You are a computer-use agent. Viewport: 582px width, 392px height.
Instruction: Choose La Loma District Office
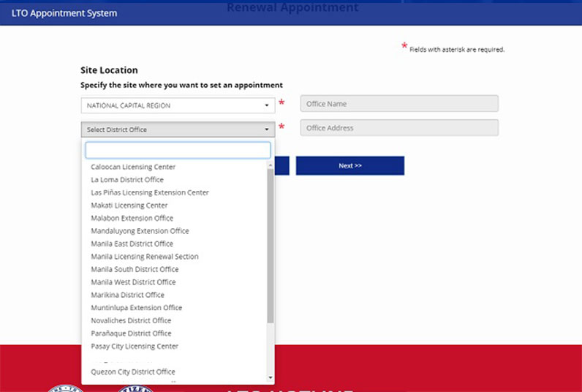[127, 180]
